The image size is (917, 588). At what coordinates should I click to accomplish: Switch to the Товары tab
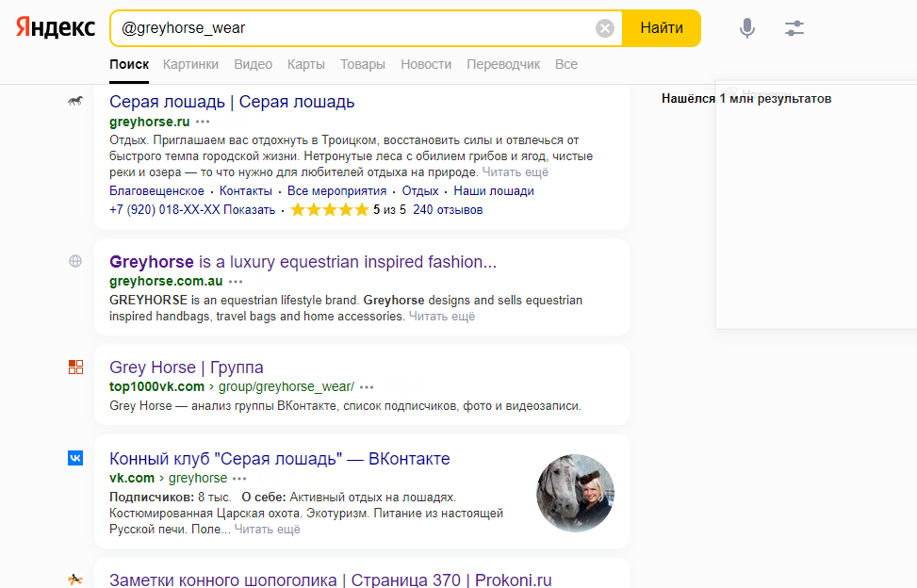coord(363,64)
